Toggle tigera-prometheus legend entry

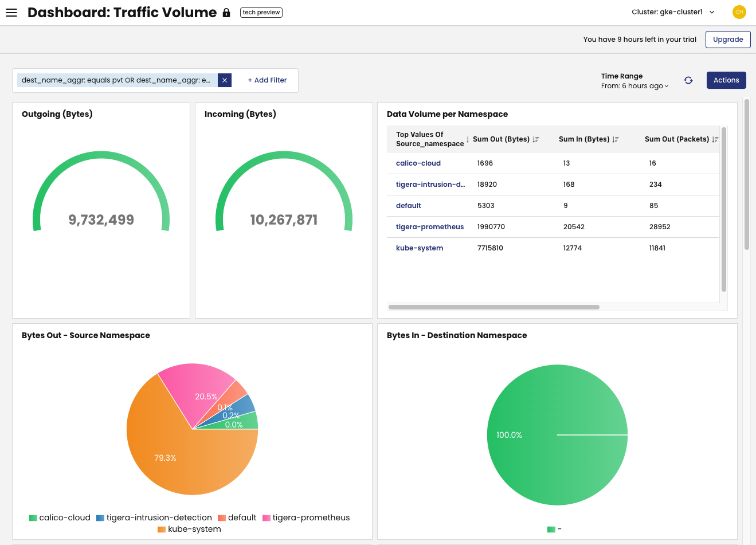(306, 517)
